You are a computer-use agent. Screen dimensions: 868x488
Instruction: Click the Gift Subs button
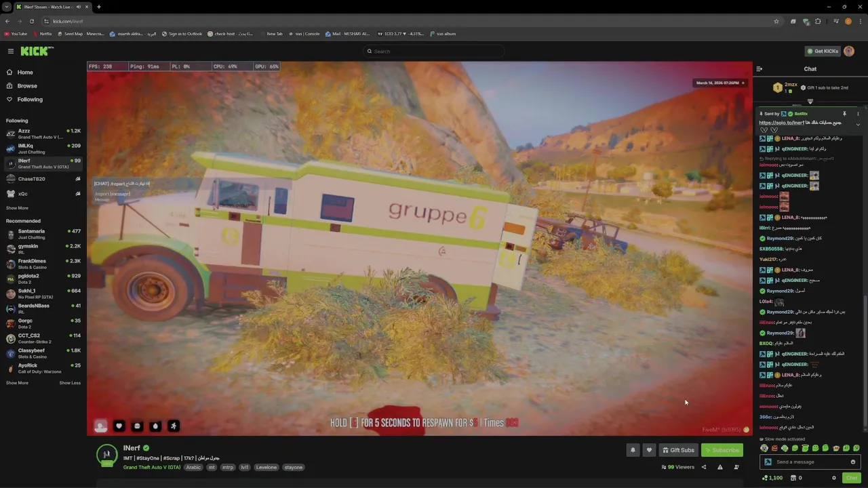678,450
